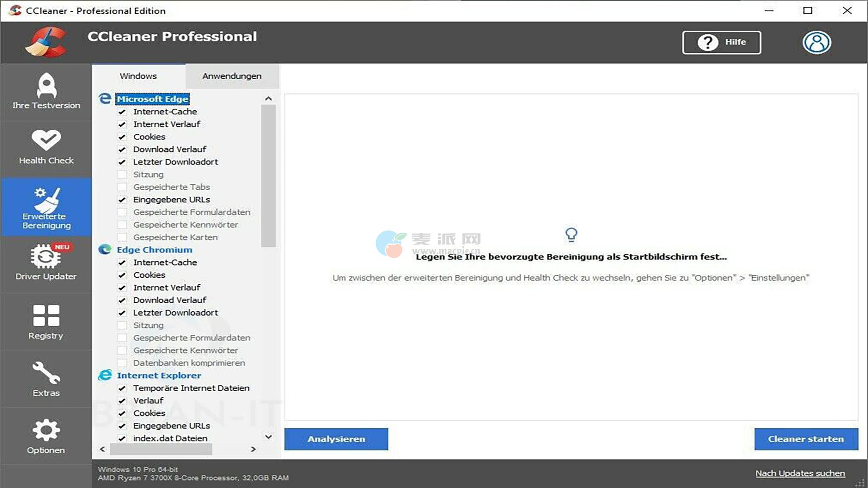The height and width of the screenshot is (488, 868).
Task: Click the AMD Ryzen 7 3700X system info text
Action: point(193,478)
